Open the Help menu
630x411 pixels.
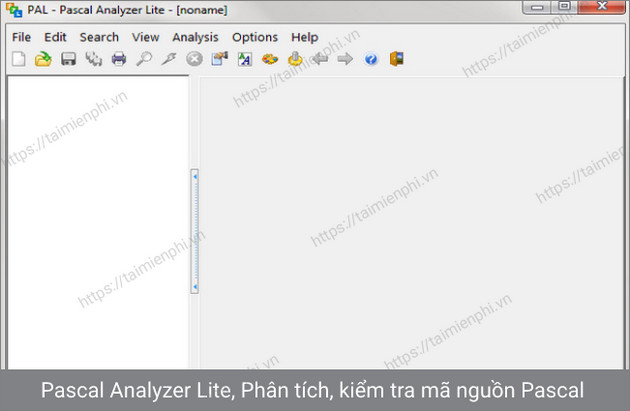pos(305,37)
